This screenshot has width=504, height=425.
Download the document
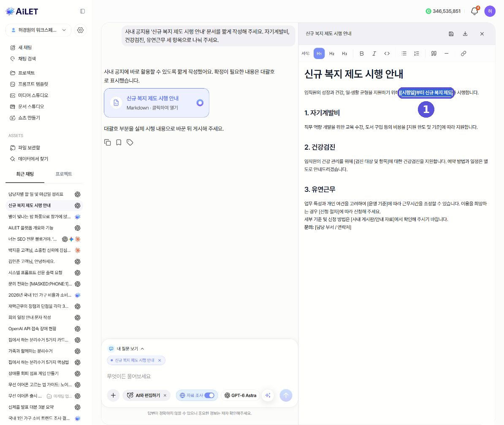pos(465,34)
